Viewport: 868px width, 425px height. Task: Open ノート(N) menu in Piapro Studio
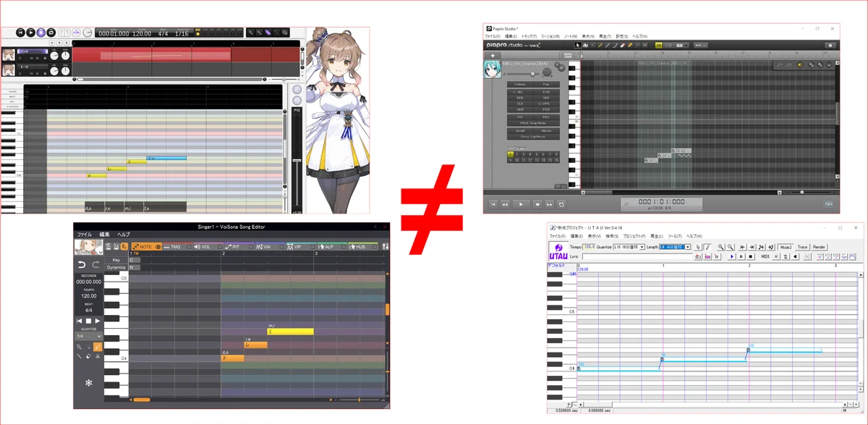(570, 36)
